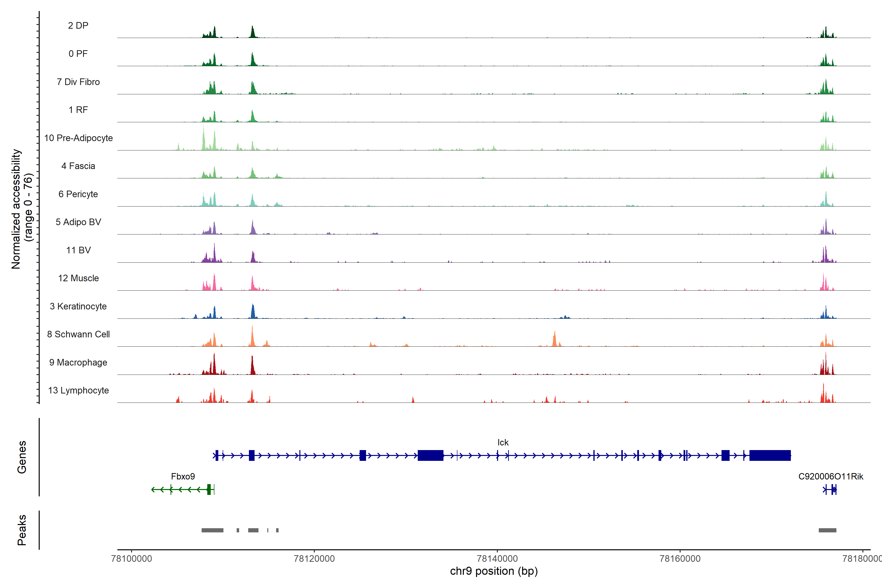Click the 8 Schwann Cell label
This screenshot has height=588, width=882.
coord(78,334)
